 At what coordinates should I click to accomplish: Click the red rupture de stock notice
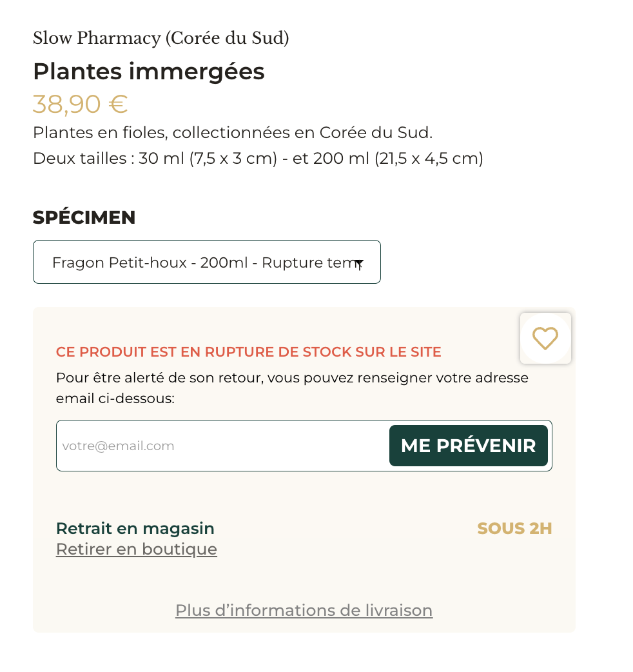[x=248, y=352]
